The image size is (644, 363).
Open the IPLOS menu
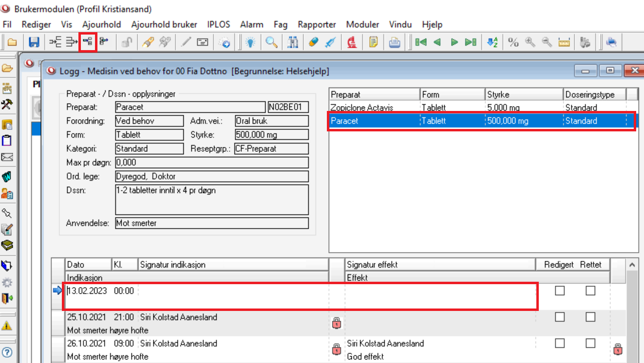218,24
